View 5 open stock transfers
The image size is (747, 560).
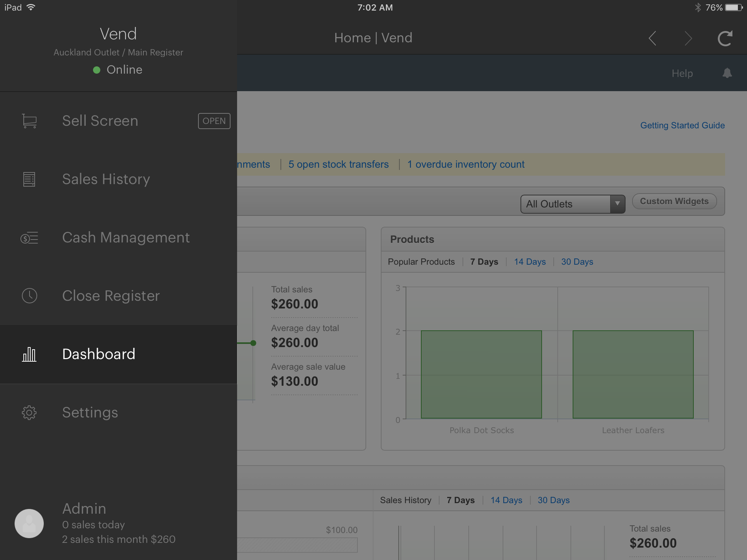tap(338, 164)
